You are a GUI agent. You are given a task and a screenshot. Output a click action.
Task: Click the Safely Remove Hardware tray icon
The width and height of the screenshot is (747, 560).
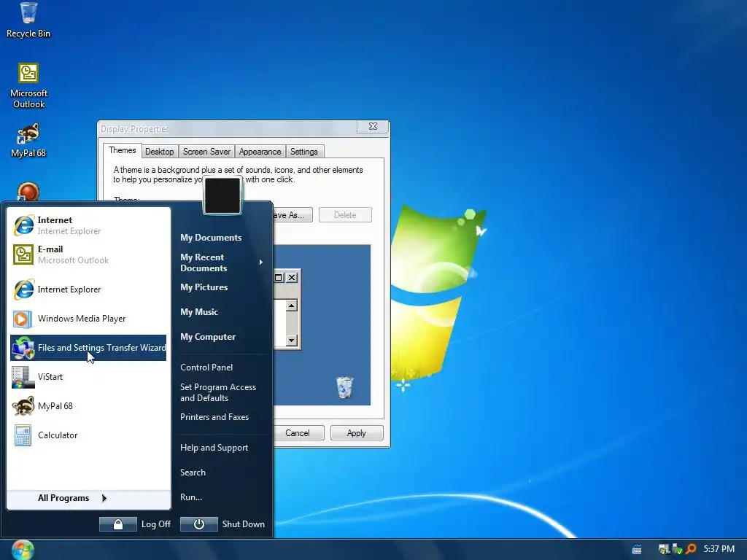pos(677,549)
